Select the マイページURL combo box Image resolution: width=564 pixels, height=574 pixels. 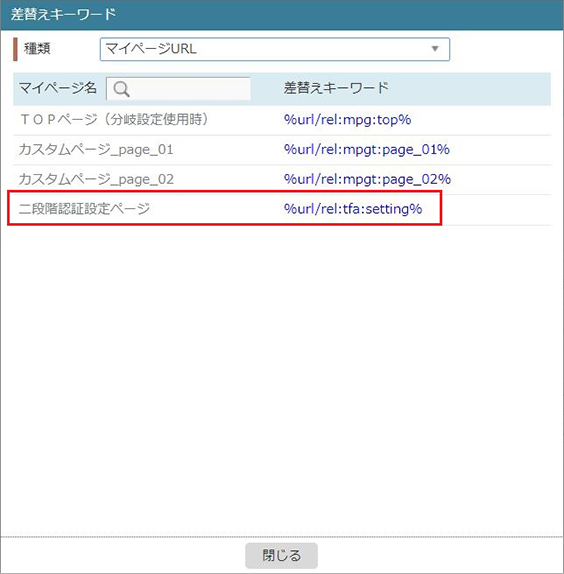tap(274, 49)
